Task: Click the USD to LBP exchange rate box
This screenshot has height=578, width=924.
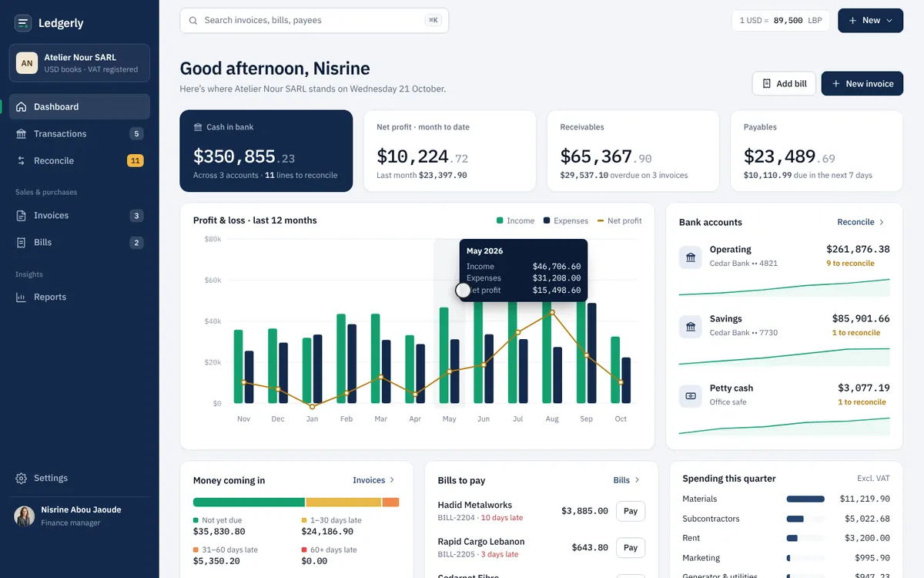Action: pyautogui.click(x=780, y=21)
